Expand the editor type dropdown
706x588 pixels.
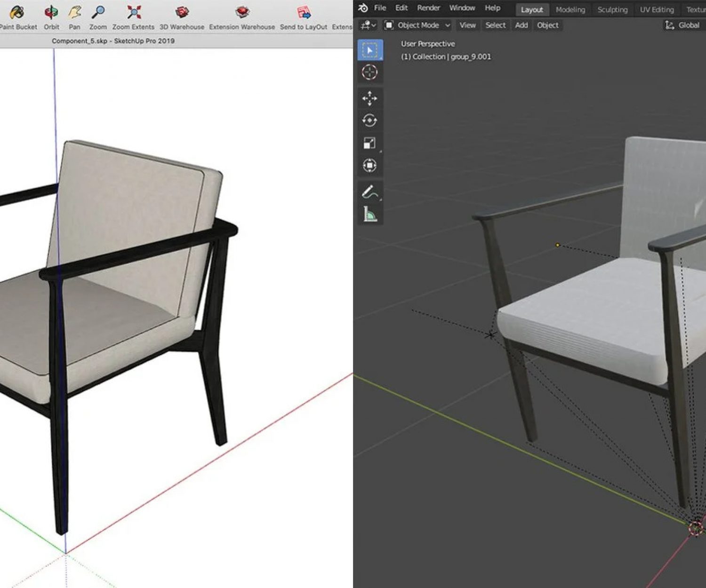point(368,25)
